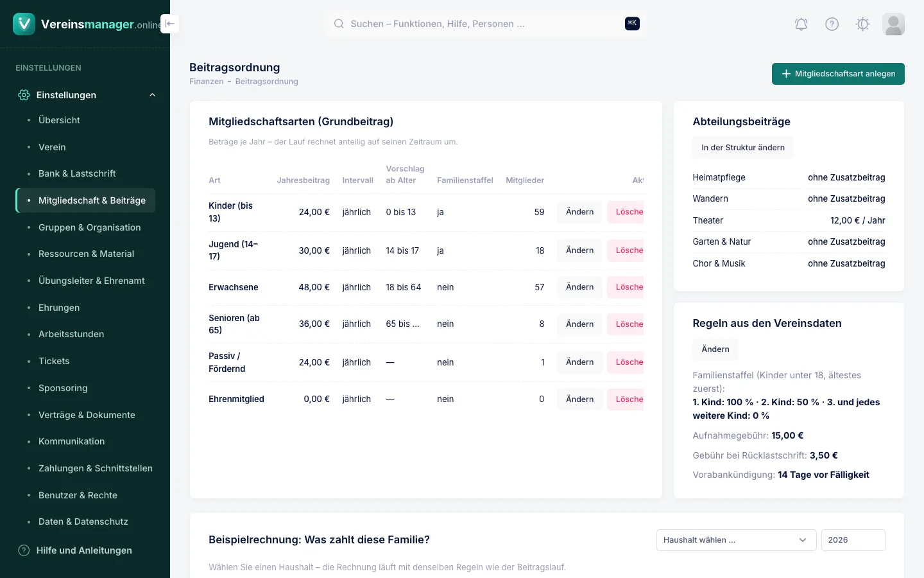Click Ändern in the Ehrenmitglied row
This screenshot has width=924, height=578.
(579, 399)
